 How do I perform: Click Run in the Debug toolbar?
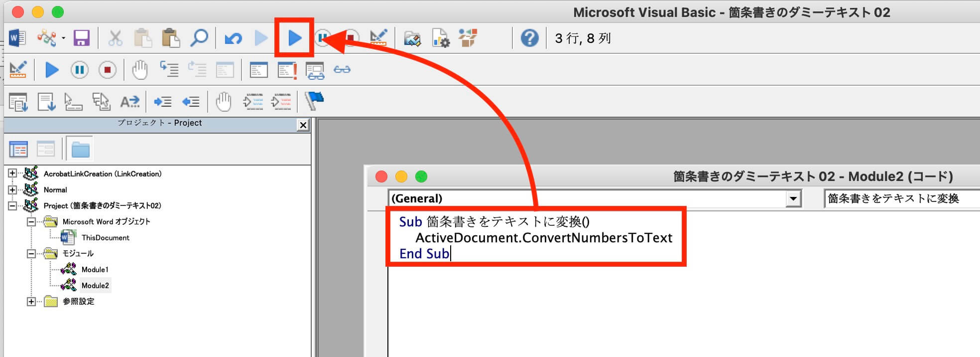[x=52, y=70]
